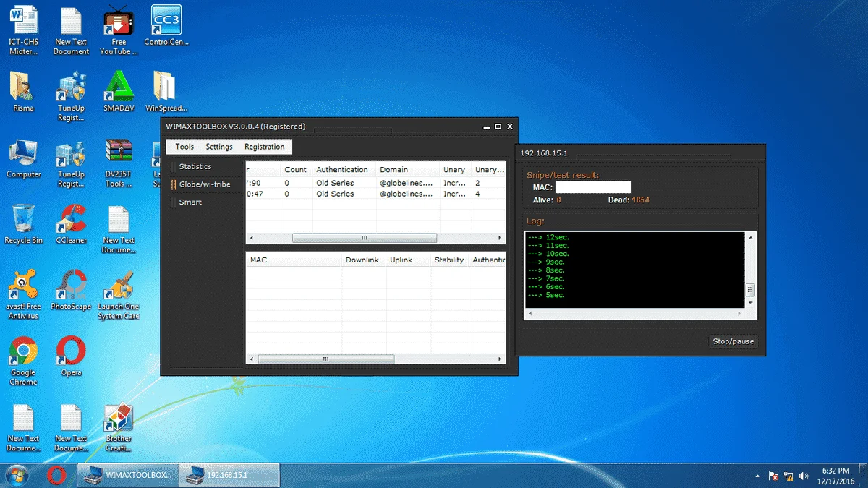
Task: Click the Uplink column header
Action: tap(408, 260)
